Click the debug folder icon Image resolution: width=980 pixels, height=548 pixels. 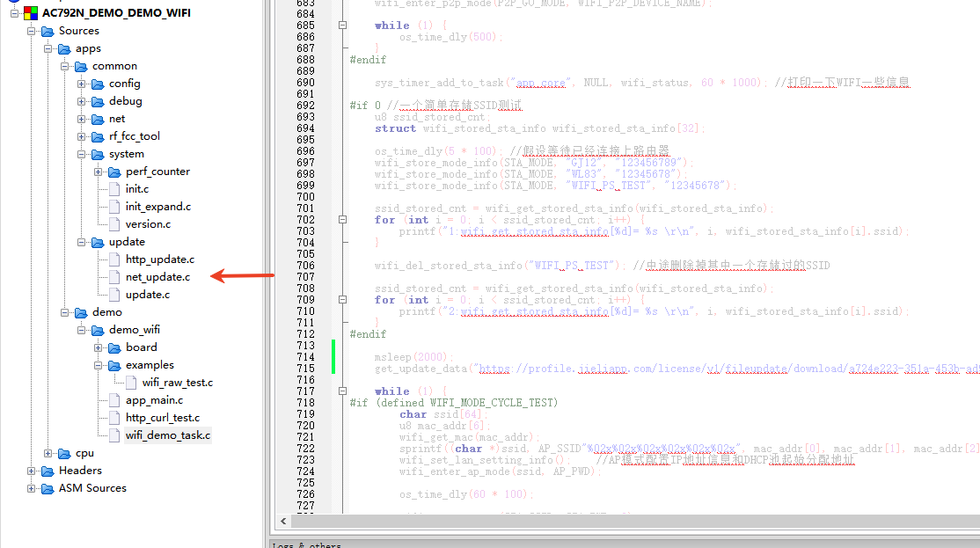click(99, 101)
